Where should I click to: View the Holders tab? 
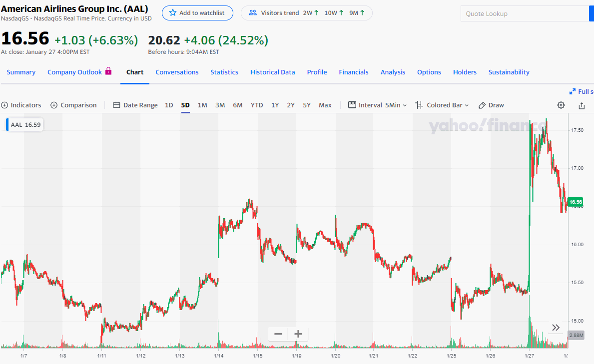465,72
